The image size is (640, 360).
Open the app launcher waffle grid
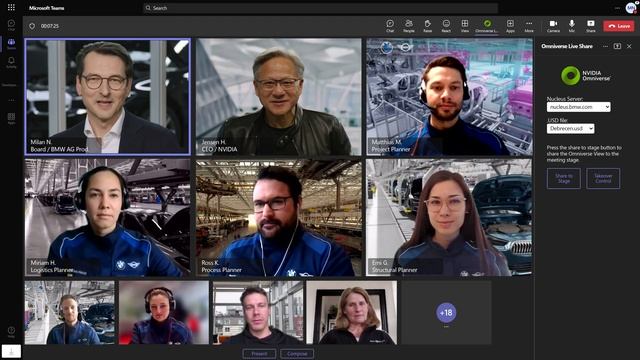[x=11, y=7]
